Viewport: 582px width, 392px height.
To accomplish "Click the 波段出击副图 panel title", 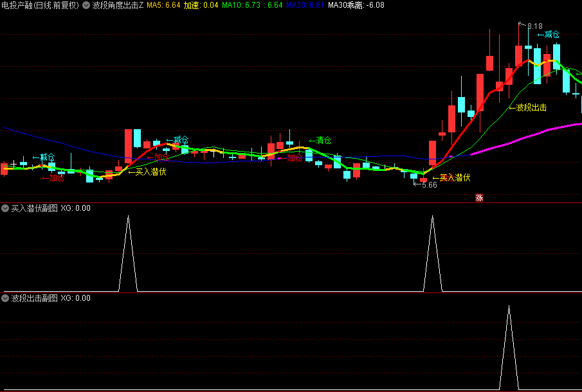I will 35,298.
